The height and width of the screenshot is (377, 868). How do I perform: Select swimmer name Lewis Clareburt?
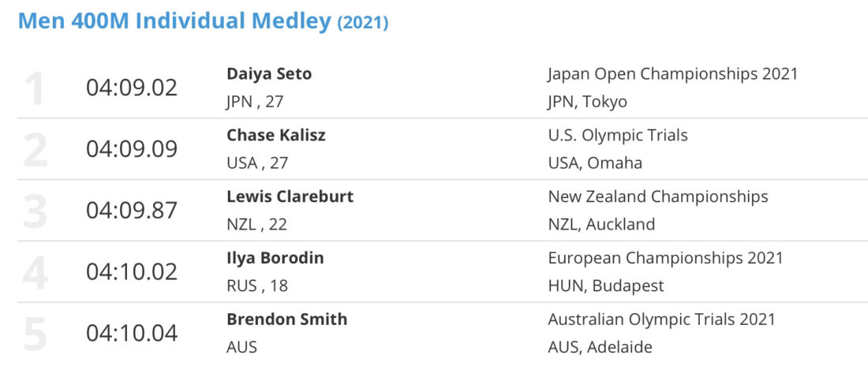click(290, 197)
